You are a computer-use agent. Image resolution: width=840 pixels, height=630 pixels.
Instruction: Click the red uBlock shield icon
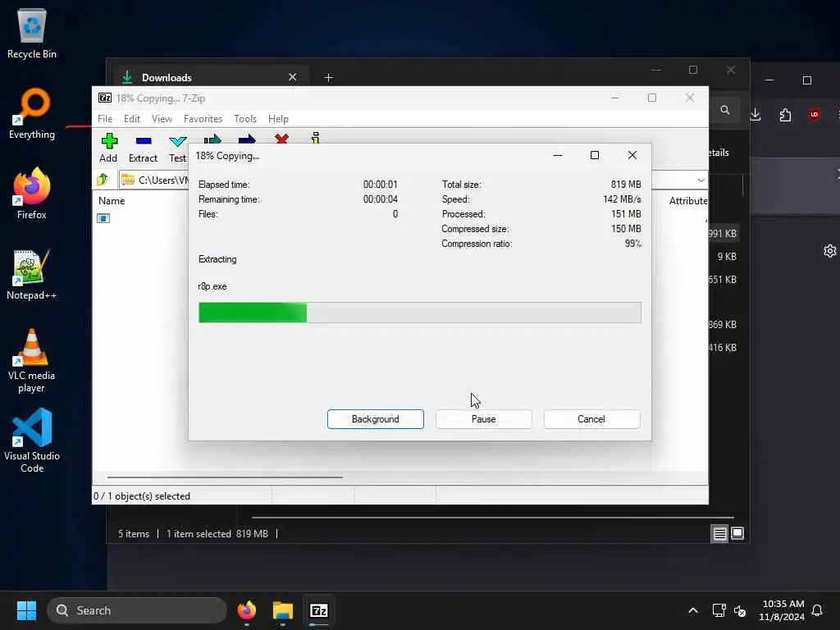(815, 115)
